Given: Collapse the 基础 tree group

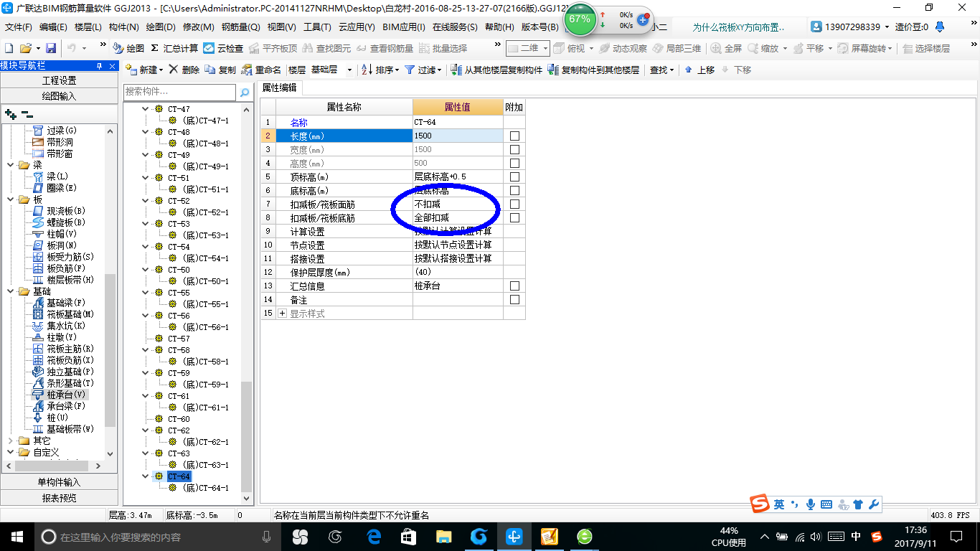Looking at the screenshot, I should tap(11, 291).
